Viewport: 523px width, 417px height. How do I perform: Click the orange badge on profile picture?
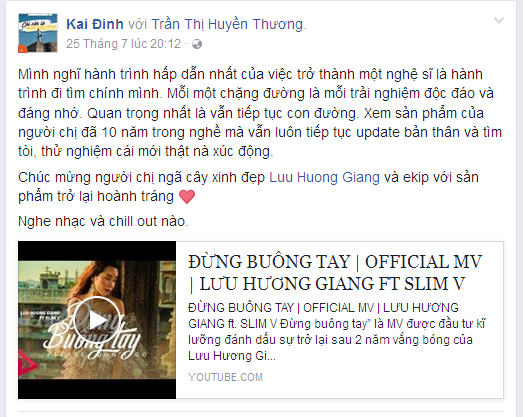(x=23, y=49)
